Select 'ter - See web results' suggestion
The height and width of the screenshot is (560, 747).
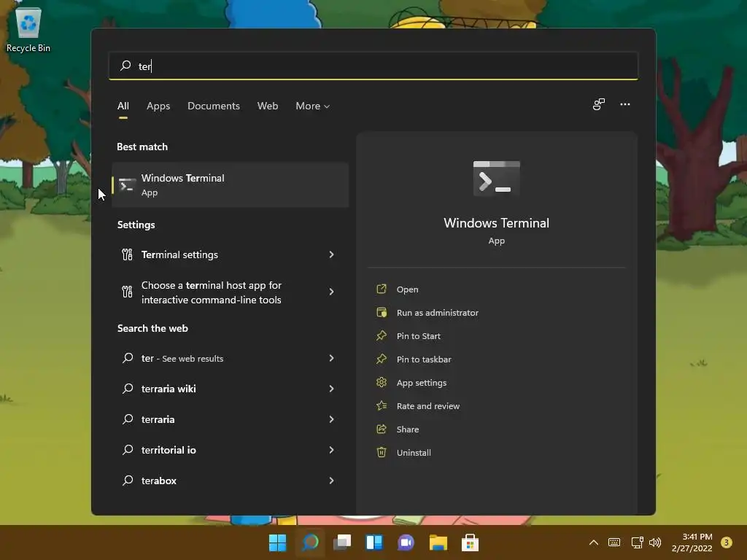230,358
